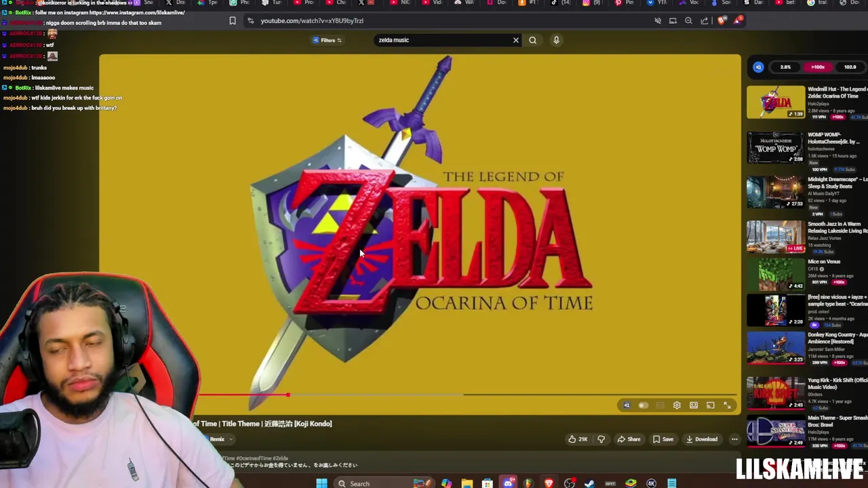This screenshot has height=488, width=868.
Task: Open the player settings gear
Action: [x=677, y=405]
